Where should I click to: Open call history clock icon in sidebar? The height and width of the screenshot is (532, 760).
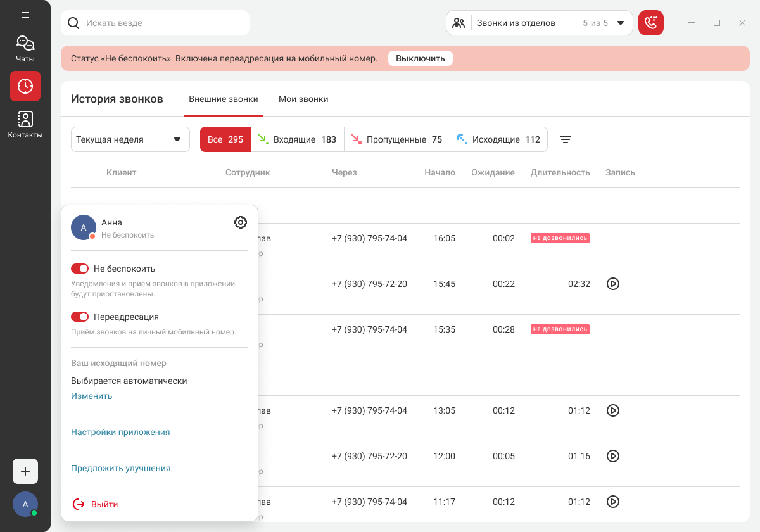point(25,86)
